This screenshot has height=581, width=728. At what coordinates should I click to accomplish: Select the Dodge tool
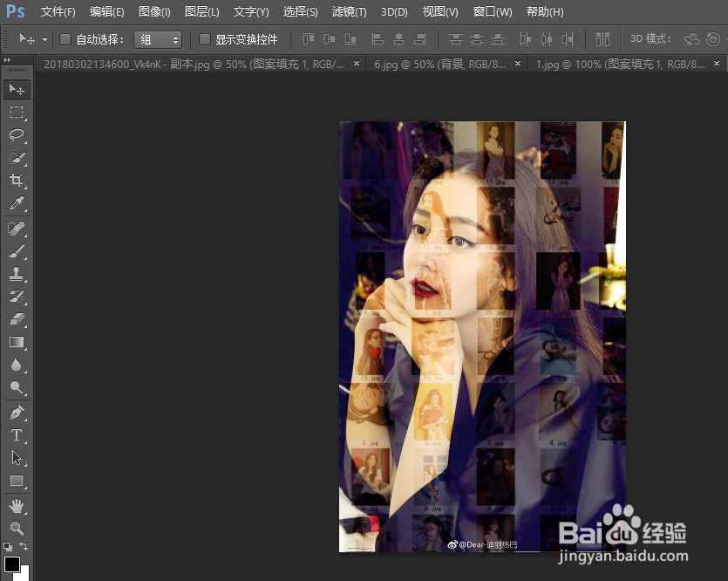click(17, 387)
